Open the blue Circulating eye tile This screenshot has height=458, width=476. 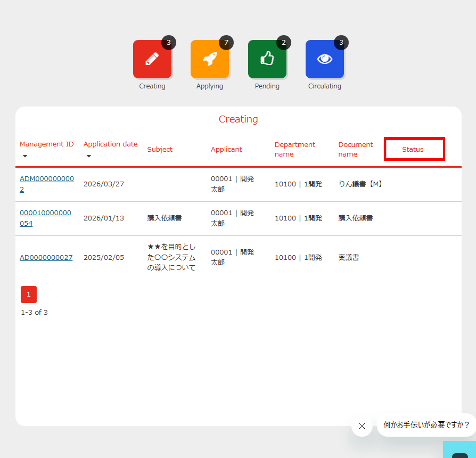[325, 59]
